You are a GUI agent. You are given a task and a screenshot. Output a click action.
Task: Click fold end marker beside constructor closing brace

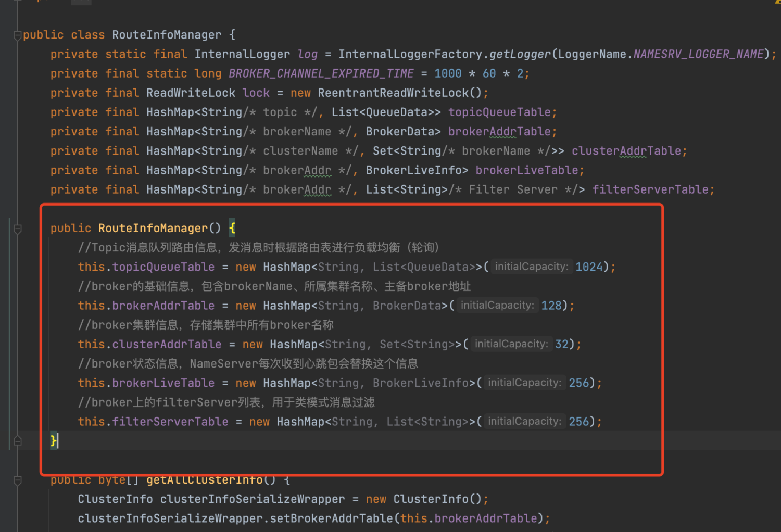[x=17, y=441]
